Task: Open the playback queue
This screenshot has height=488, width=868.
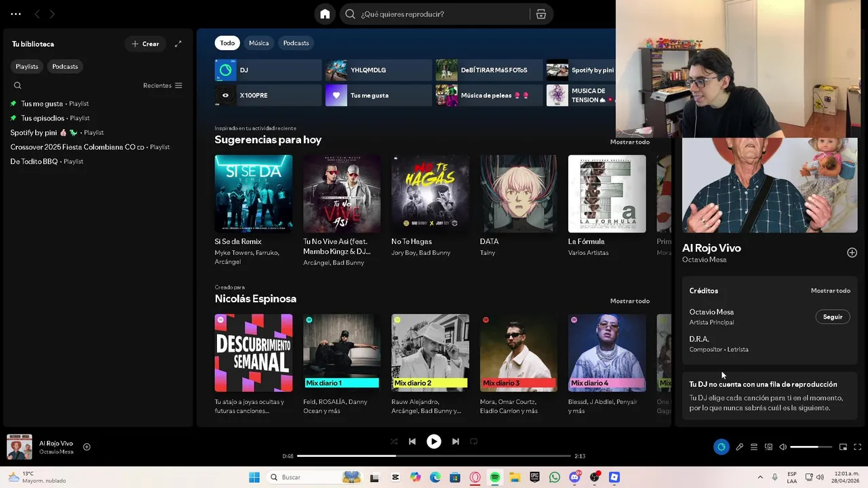Action: [x=754, y=447]
